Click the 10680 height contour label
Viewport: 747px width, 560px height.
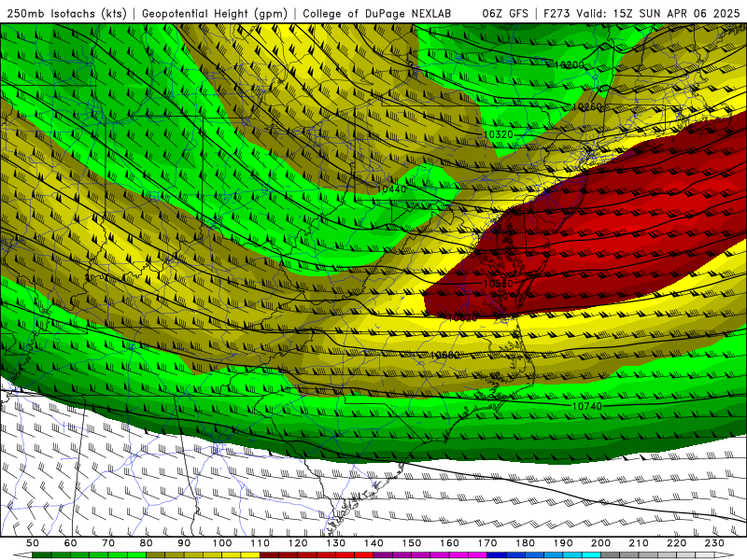tap(445, 356)
